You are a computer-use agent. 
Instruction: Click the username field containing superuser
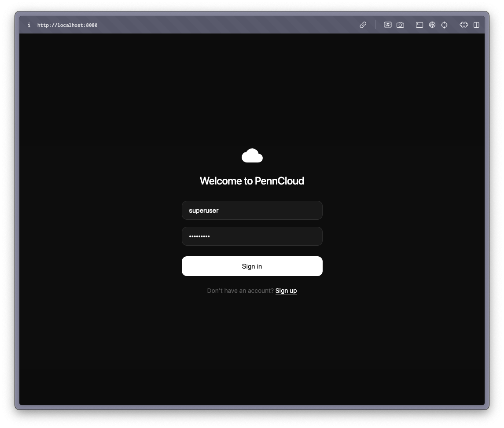[x=252, y=210]
